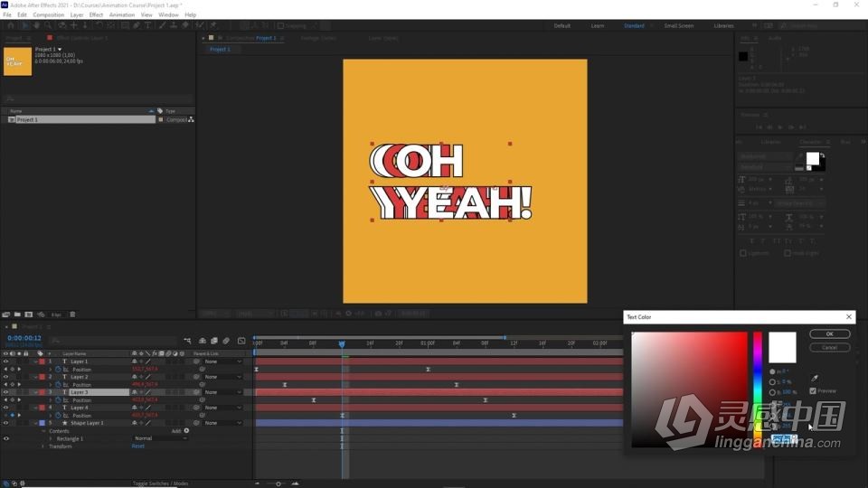Expand the Transform property group
The height and width of the screenshot is (488, 868).
(x=43, y=446)
